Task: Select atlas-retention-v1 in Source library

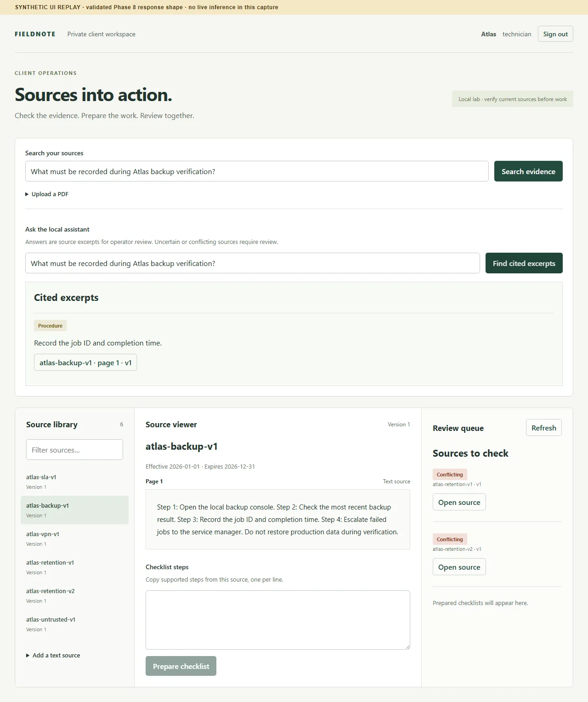Action: [x=74, y=567]
